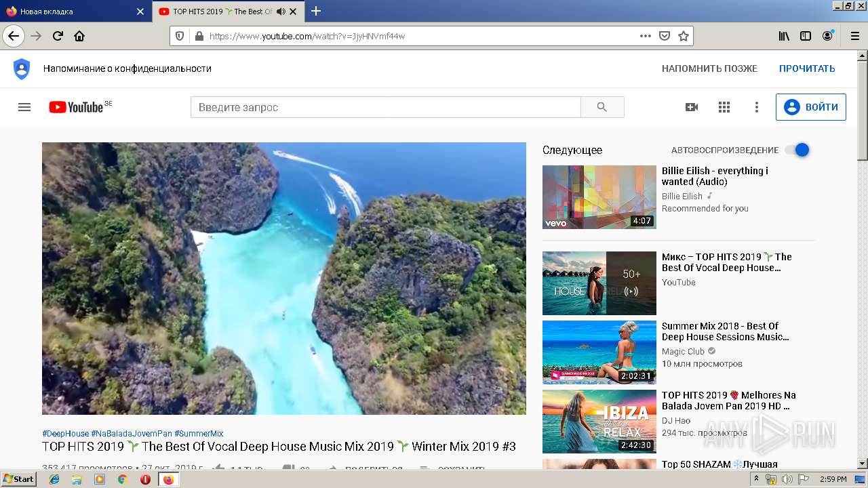Image resolution: width=868 pixels, height=488 pixels.
Task: Save page to Pocket
Action: (x=665, y=36)
